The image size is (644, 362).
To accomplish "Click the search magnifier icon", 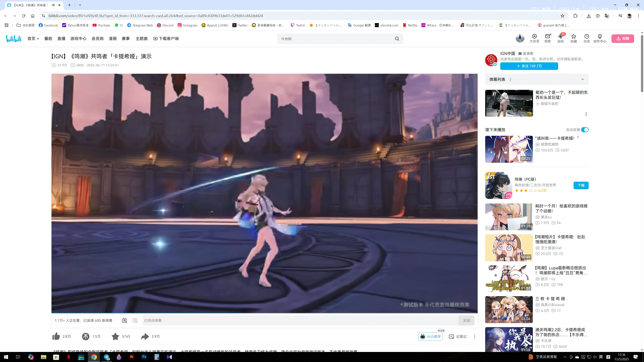I will [x=397, y=39].
